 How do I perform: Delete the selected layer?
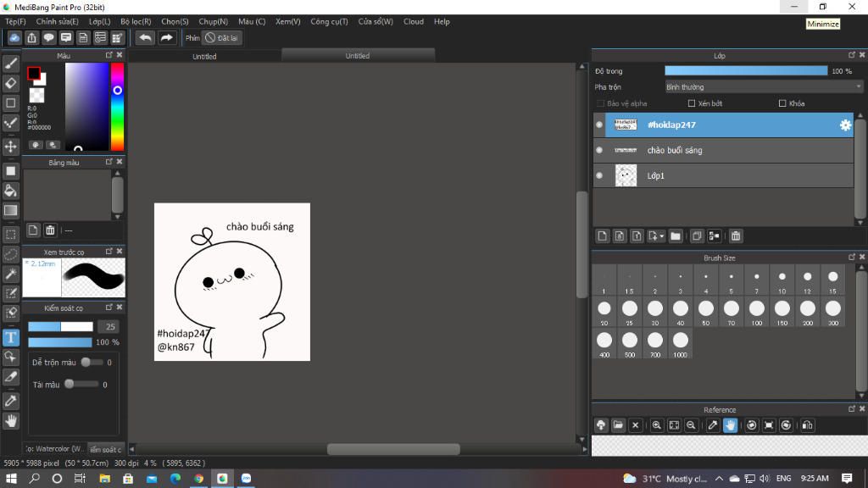click(x=736, y=236)
